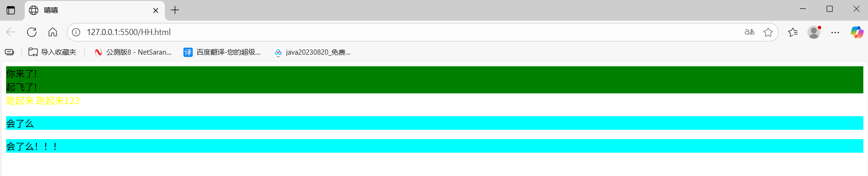Open the 导入收藏夹 bookmark folder
The width and height of the screenshot is (868, 176).
point(52,52)
